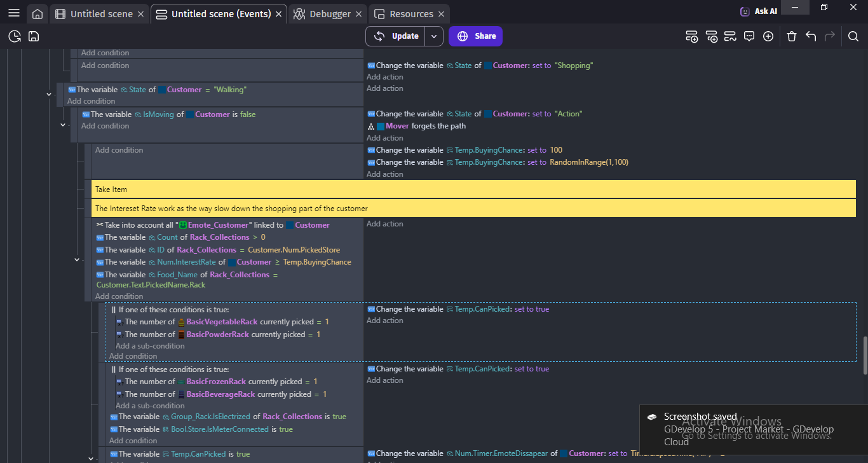Search within the events
Screen dimensions: 868x463
click(853, 36)
